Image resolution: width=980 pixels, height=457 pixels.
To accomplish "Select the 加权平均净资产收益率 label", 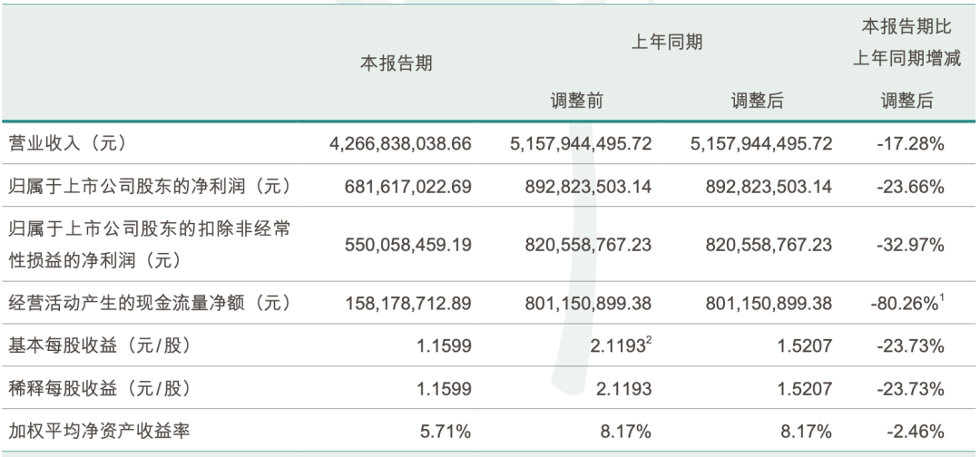I will point(100,431).
